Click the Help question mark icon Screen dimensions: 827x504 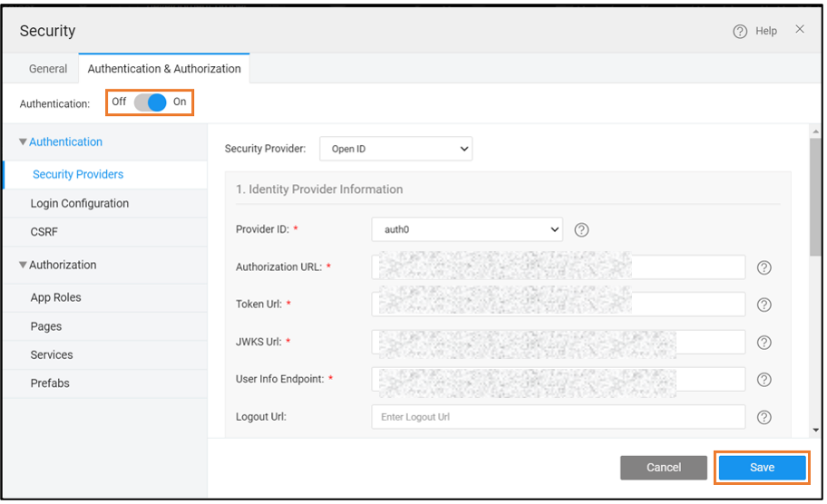740,31
